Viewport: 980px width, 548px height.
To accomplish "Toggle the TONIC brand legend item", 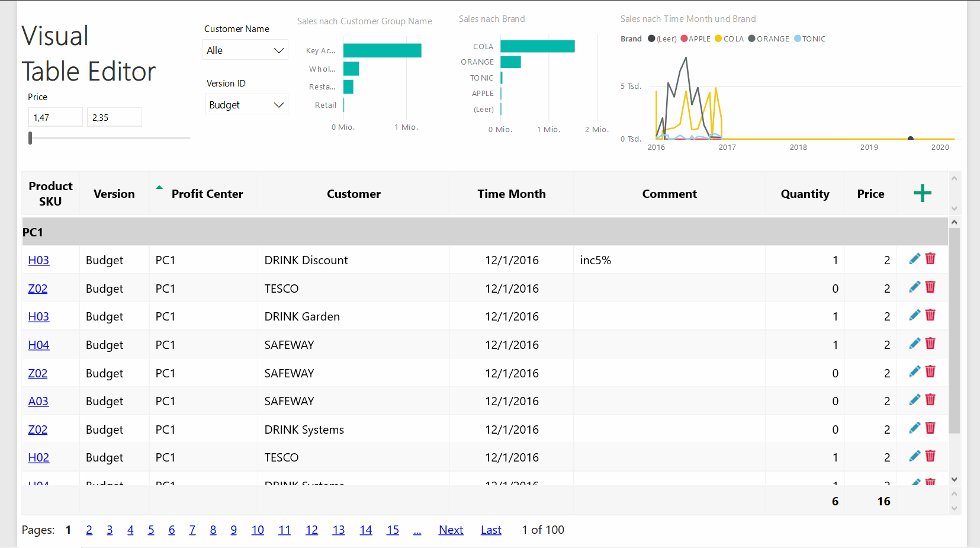I will click(x=809, y=39).
